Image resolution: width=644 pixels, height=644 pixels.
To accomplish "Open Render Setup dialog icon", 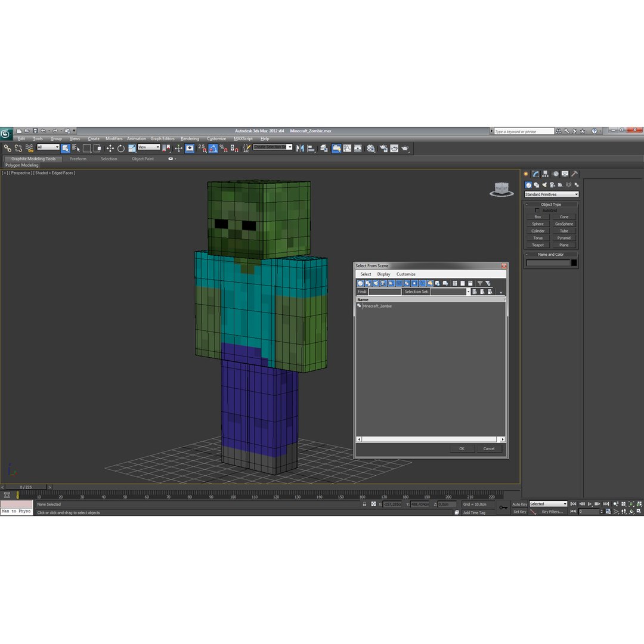I will point(383,148).
